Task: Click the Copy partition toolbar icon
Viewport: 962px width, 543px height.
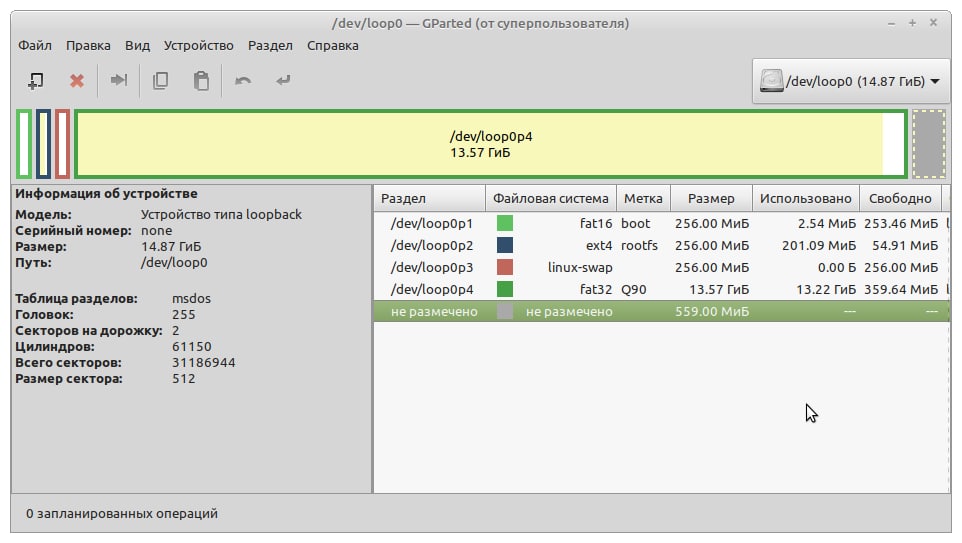Action: (x=160, y=80)
